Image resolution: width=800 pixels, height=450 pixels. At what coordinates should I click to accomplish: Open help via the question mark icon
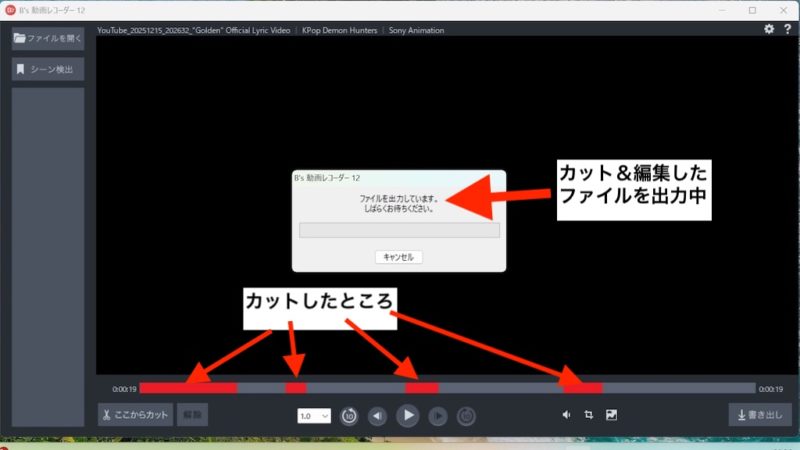tap(785, 30)
